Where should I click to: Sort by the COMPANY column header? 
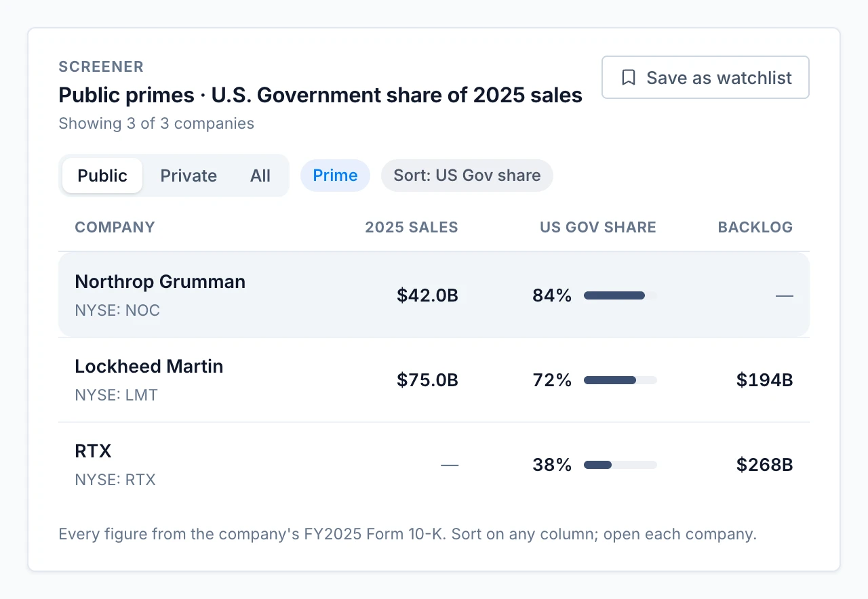[115, 227]
